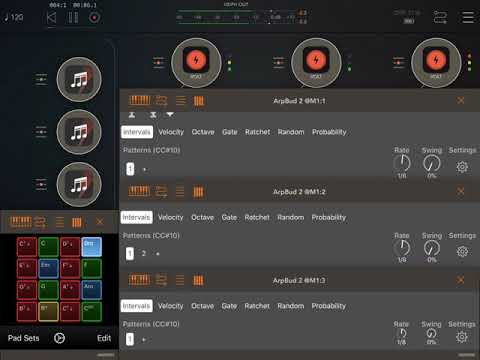The height and width of the screenshot is (360, 480).
Task: Open the list-lines icon in ArpBud 2 @M1:1
Action: 181,100
